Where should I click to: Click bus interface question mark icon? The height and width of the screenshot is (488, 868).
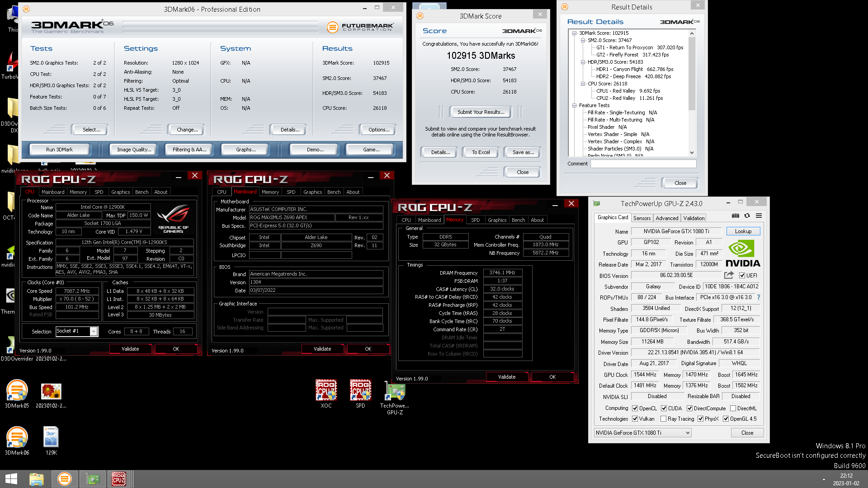[759, 297]
